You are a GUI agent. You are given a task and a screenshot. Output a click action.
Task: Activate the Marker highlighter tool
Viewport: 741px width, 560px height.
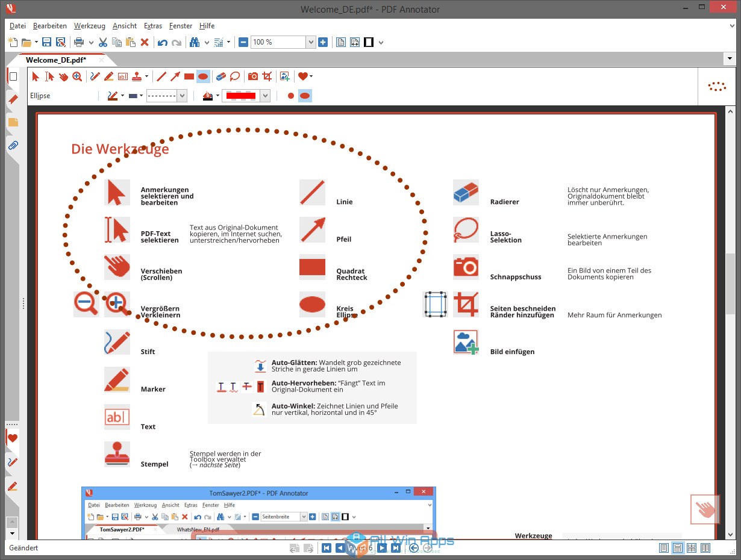pyautogui.click(x=109, y=76)
